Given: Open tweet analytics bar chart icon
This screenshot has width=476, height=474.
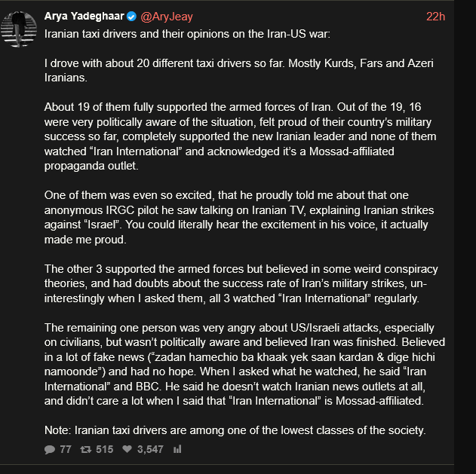Looking at the screenshot, I should (178, 449).
